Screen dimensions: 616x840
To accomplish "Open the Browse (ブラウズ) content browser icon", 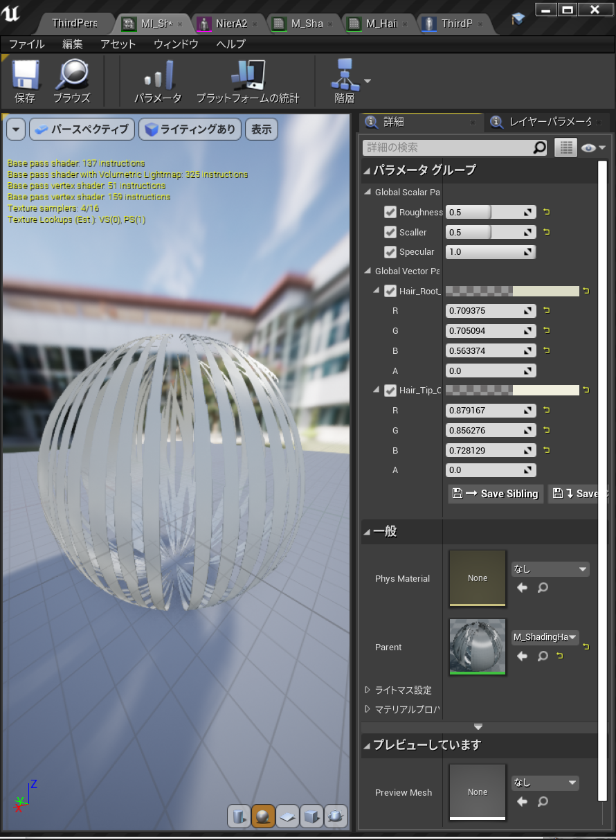I will coord(71,82).
